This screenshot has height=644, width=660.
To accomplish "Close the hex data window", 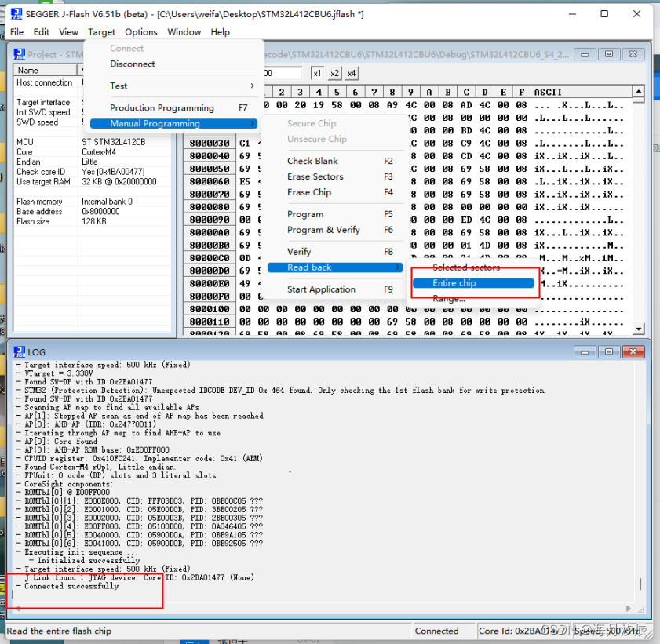I will point(633,54).
